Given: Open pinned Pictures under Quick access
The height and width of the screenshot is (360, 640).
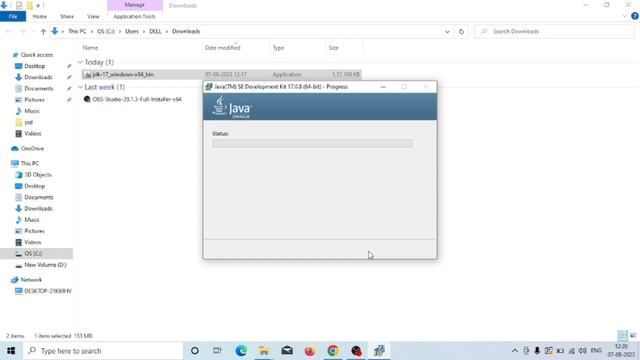Looking at the screenshot, I should [x=34, y=100].
